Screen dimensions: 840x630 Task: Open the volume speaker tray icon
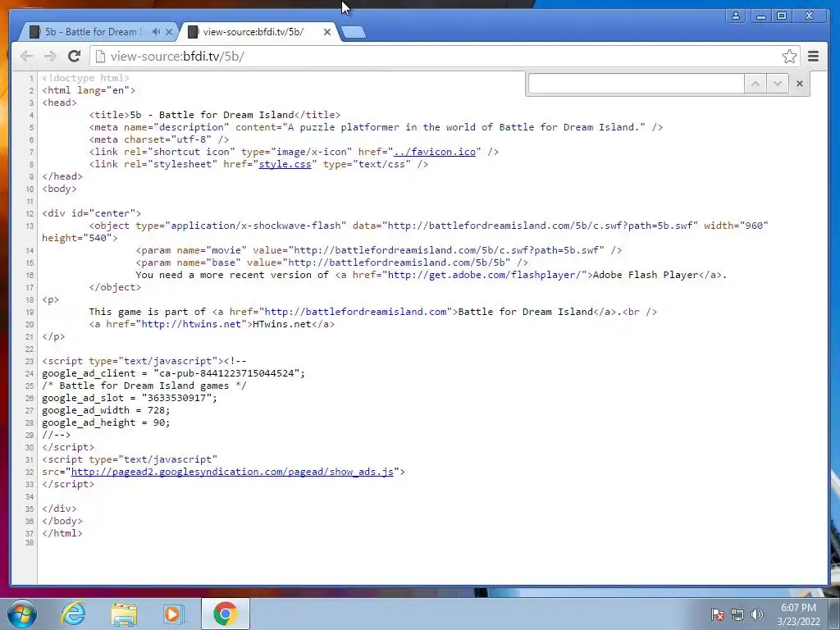[x=756, y=614]
